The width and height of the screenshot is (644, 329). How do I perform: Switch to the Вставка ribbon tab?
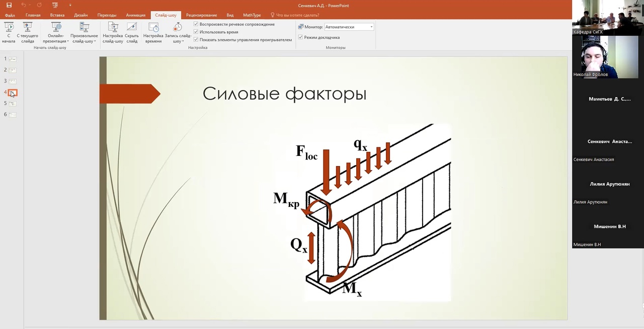coord(57,15)
